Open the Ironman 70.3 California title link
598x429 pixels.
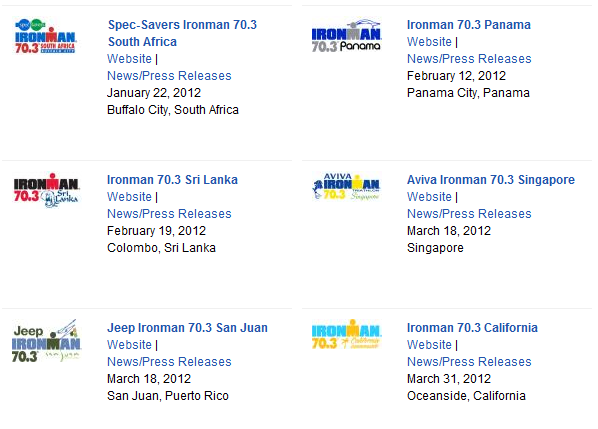pyautogui.click(x=472, y=328)
